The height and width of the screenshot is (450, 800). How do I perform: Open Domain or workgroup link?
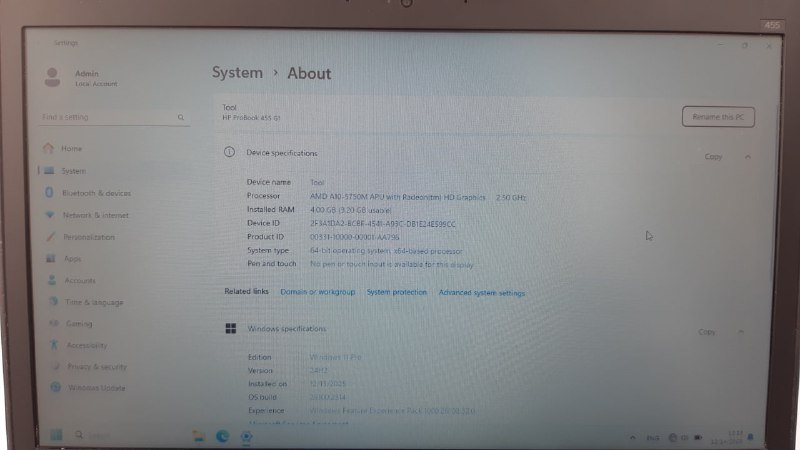point(317,292)
